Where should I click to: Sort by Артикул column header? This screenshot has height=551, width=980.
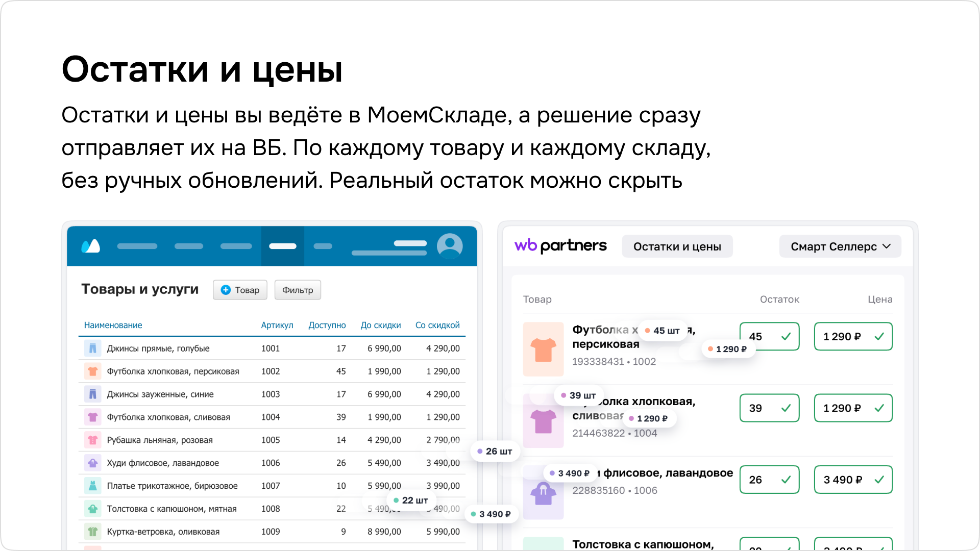click(277, 325)
